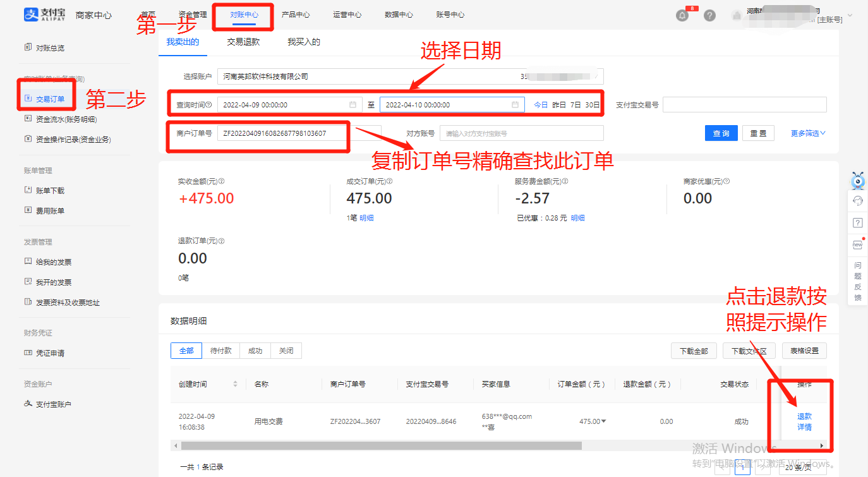Select the 成功 status filter
This screenshot has height=477, width=868.
click(255, 351)
